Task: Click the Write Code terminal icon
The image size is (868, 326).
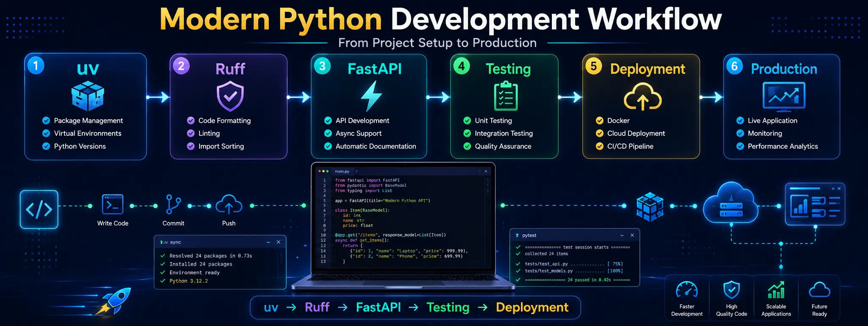Action: tap(113, 205)
